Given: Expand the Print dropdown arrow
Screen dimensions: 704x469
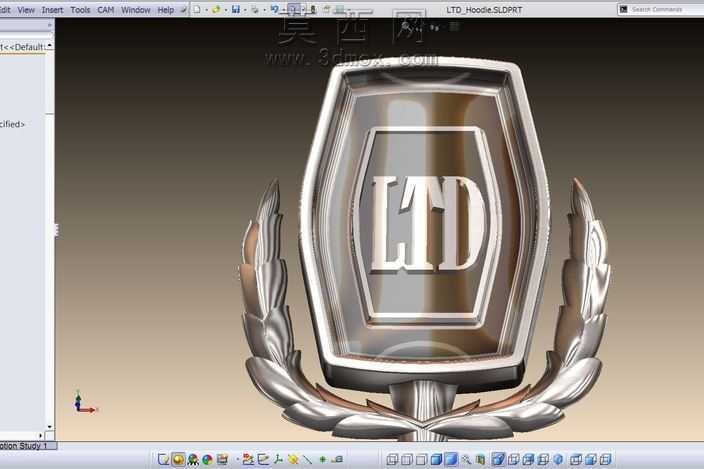Looking at the screenshot, I should pyautogui.click(x=264, y=9).
